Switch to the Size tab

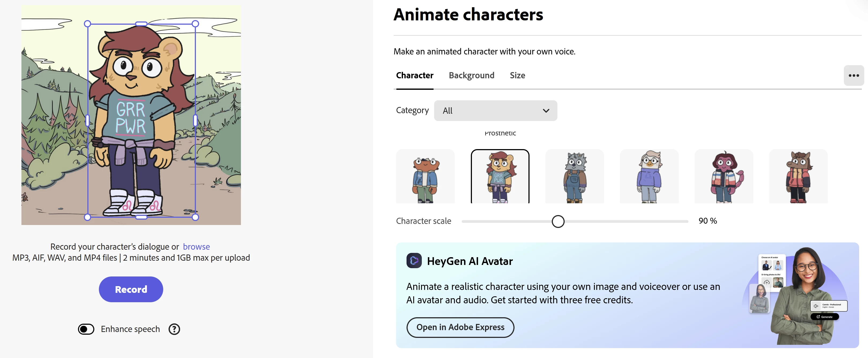pos(517,76)
